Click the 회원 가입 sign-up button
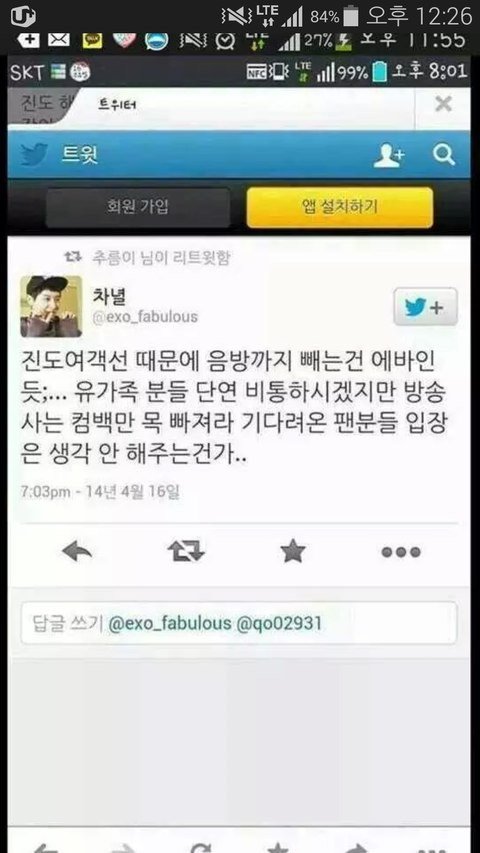 (x=138, y=207)
